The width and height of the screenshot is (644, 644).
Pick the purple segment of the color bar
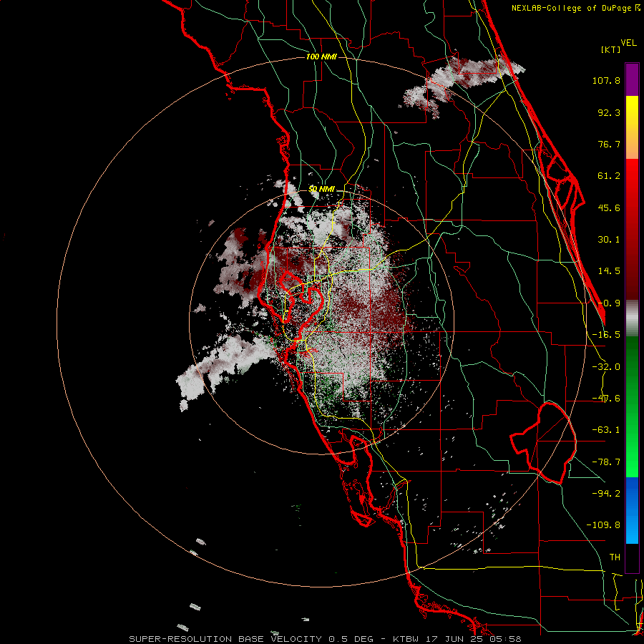[x=632, y=79]
